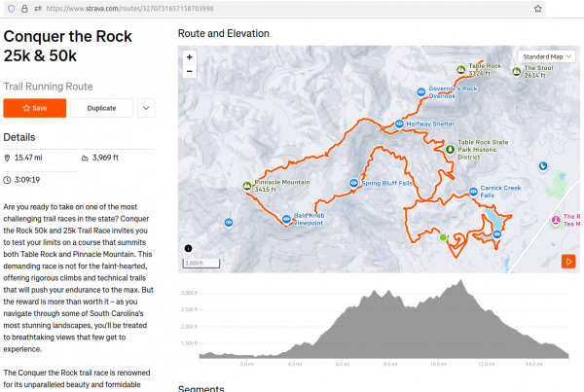Select the Spring Bluff Falls viewpoint icon
Screen dimensions: 584x392
354,183
